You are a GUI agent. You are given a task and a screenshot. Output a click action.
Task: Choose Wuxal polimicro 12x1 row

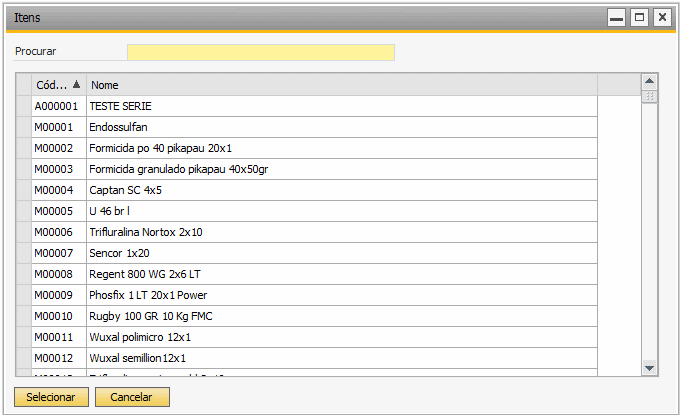[307, 337]
